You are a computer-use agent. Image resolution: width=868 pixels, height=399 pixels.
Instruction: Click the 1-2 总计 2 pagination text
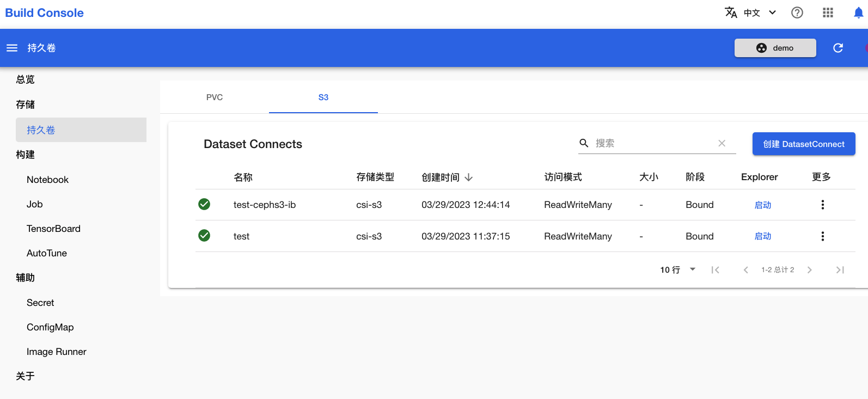pyautogui.click(x=778, y=270)
